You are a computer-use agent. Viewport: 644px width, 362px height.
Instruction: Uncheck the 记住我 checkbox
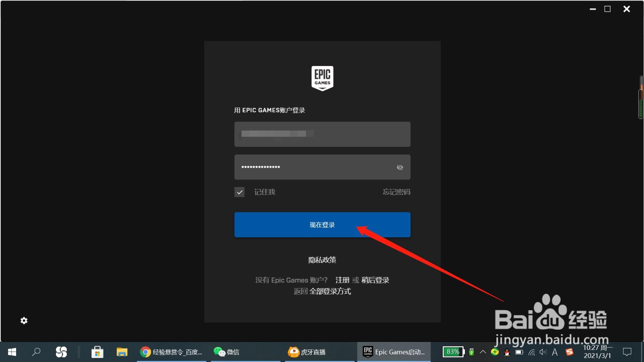(x=239, y=192)
